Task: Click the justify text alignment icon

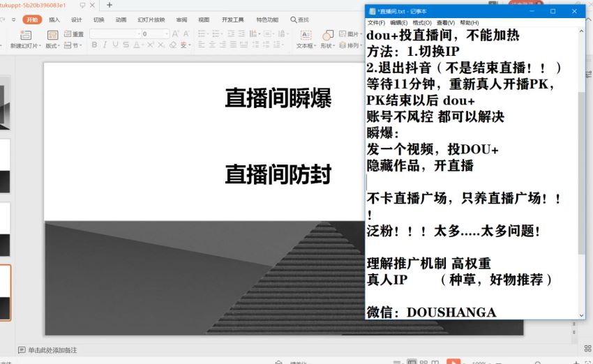Action: (x=233, y=45)
